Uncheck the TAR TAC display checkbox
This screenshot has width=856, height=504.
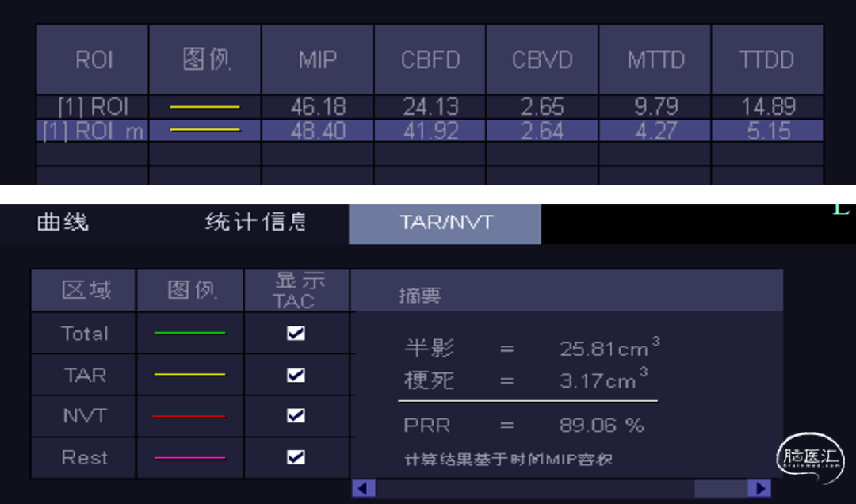tap(296, 375)
